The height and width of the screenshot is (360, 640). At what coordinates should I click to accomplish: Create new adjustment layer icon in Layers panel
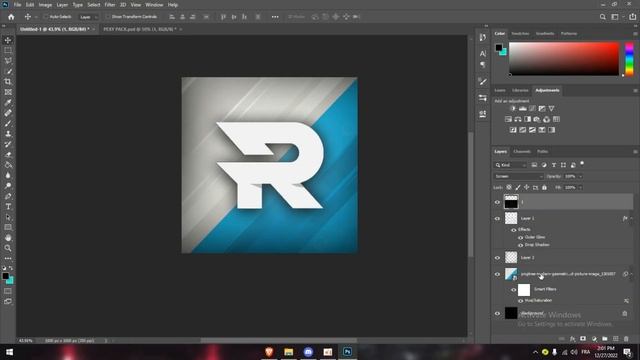tap(594, 339)
